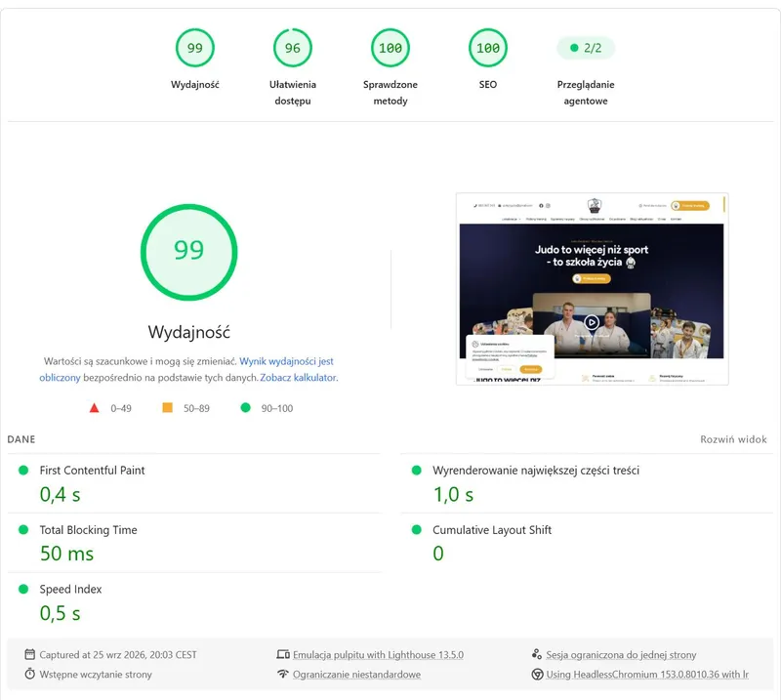Select the 0,5 s Speed Index value

(60, 613)
